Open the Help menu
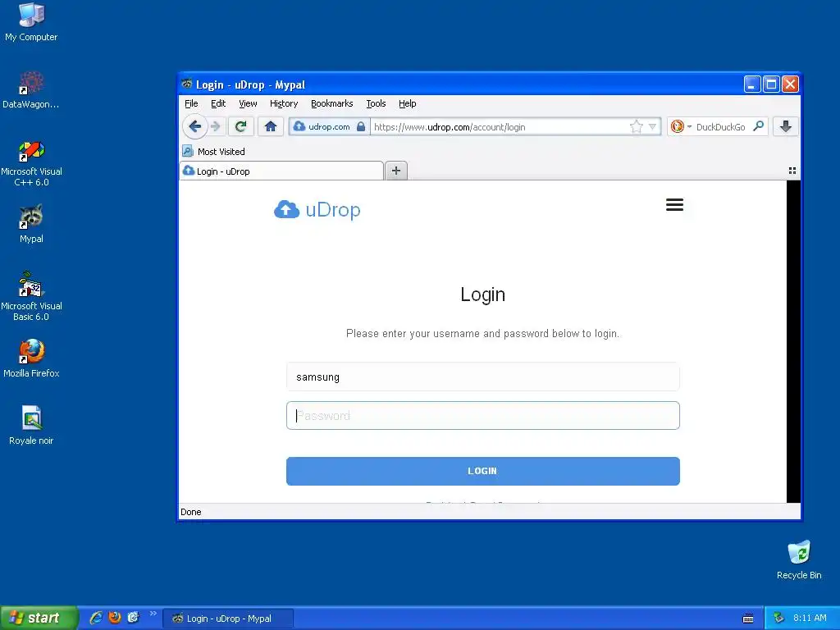The image size is (840, 630). tap(407, 103)
